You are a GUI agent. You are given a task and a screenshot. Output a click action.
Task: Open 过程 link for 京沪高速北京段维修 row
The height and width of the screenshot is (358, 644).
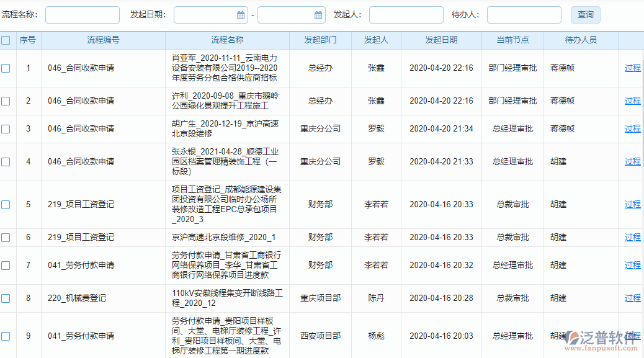632,236
